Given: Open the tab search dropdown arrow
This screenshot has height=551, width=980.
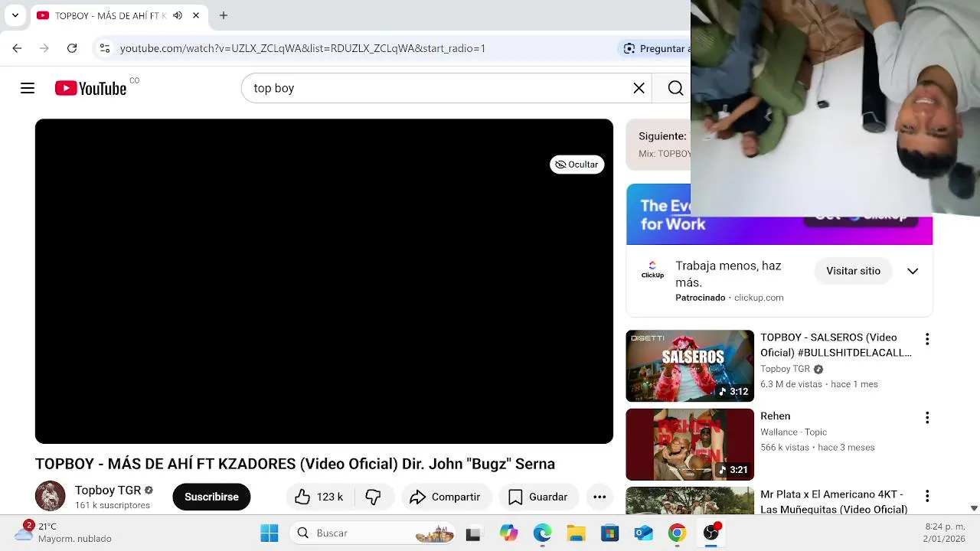Looking at the screenshot, I should (x=15, y=15).
